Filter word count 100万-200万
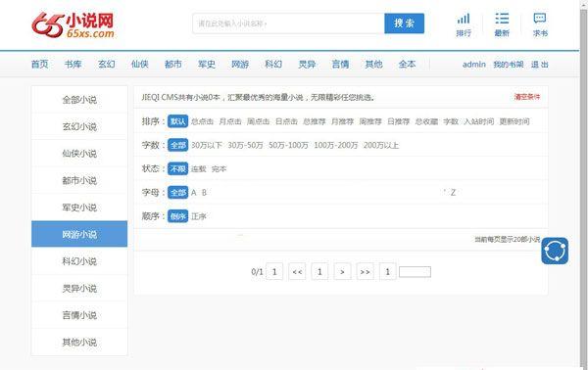The image size is (588, 370). 336,145
